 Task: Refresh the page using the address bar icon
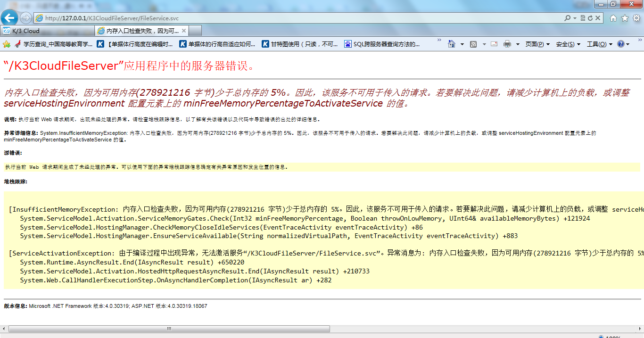click(590, 18)
